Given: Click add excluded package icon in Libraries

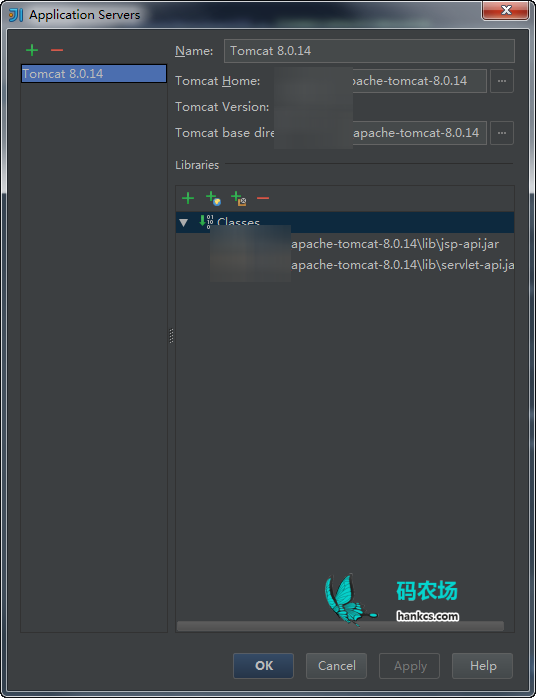Looking at the screenshot, I should 239,199.
